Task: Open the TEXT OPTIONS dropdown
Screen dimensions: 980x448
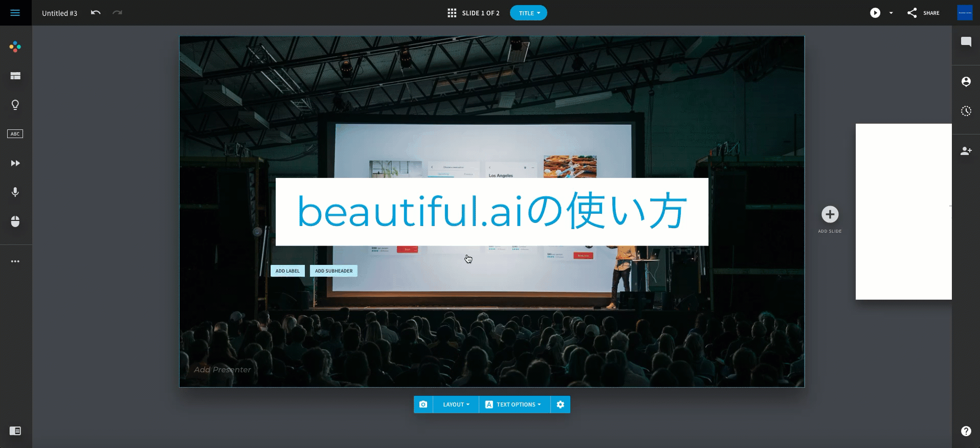Action: pyautogui.click(x=514, y=405)
